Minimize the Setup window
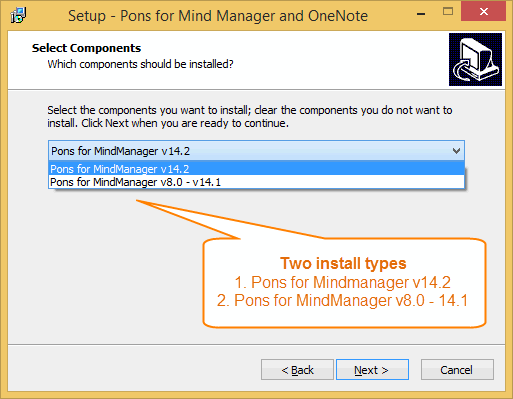 coord(421,13)
